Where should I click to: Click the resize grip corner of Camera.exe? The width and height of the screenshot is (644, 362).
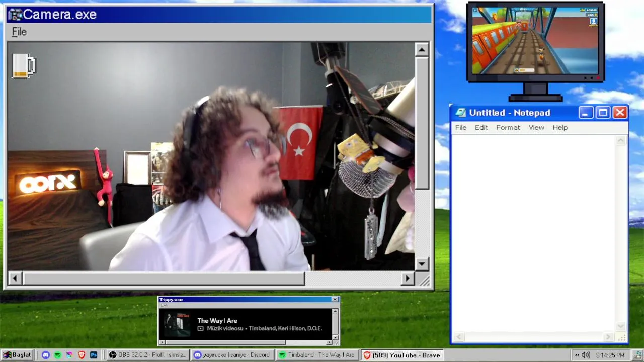click(426, 282)
